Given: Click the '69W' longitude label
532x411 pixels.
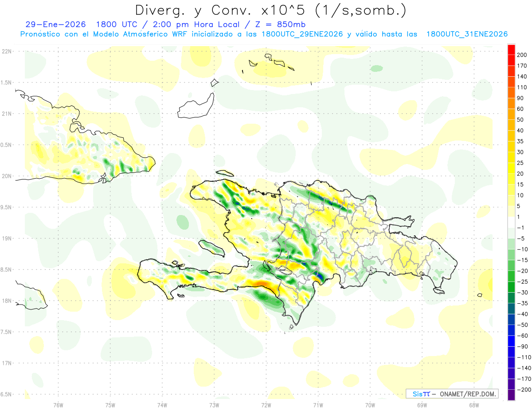Looking at the screenshot, I should pyautogui.click(x=422, y=405).
